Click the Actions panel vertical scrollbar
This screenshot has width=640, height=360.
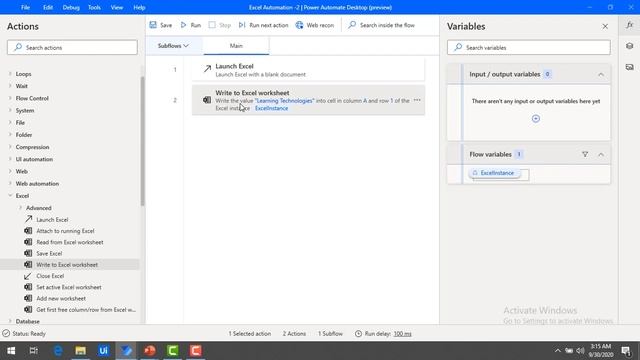(x=142, y=141)
